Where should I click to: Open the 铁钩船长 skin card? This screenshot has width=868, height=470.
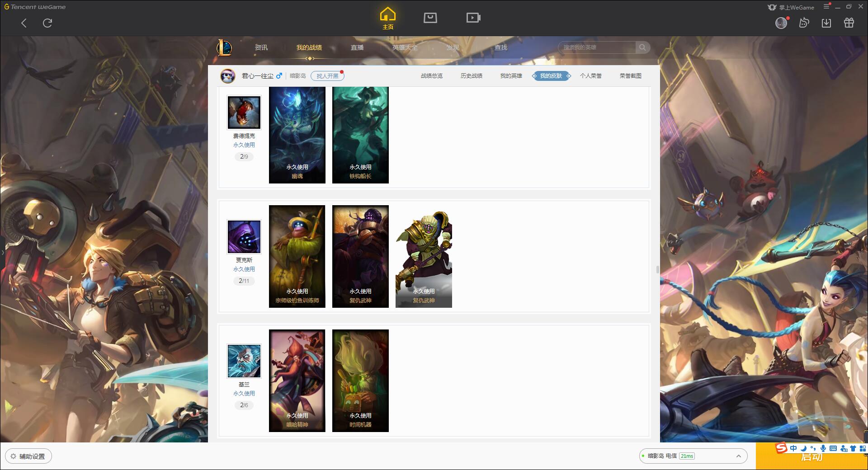(x=360, y=135)
